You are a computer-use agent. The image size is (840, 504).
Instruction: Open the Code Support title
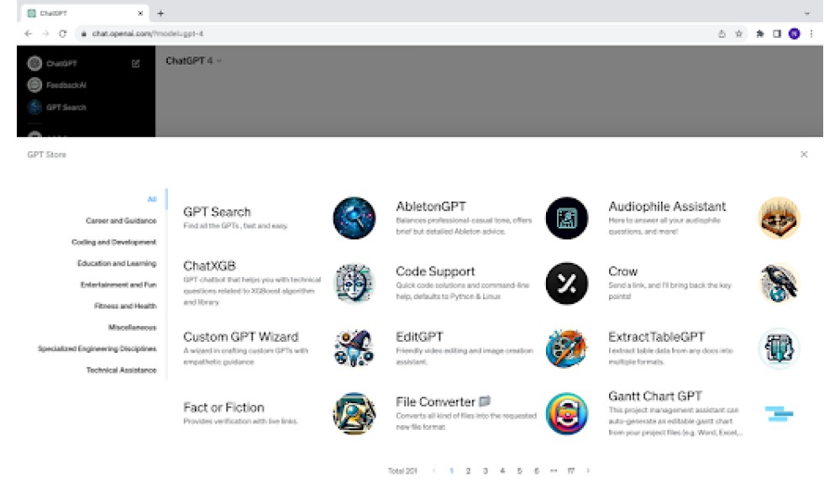(x=435, y=271)
